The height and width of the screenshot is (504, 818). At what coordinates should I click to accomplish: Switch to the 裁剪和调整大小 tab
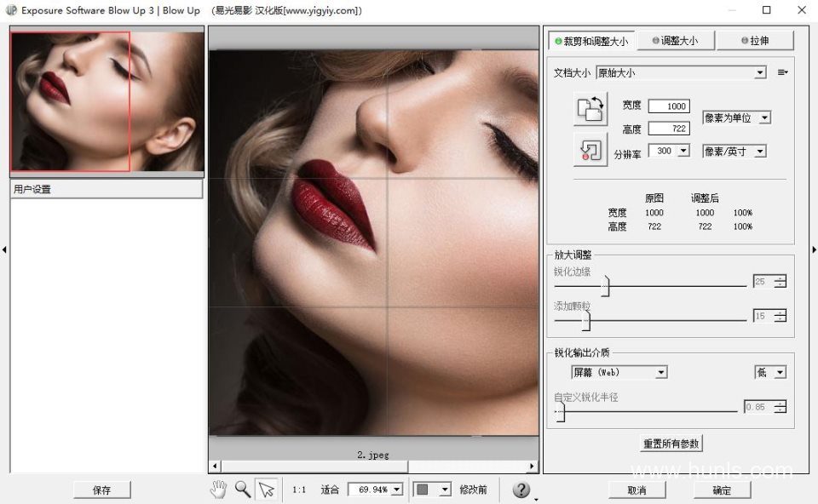(591, 41)
